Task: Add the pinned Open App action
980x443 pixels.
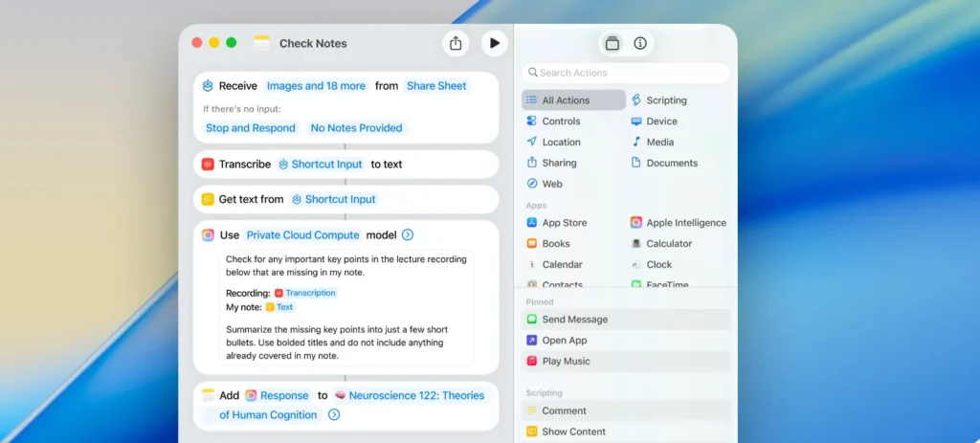Action: [626, 341]
